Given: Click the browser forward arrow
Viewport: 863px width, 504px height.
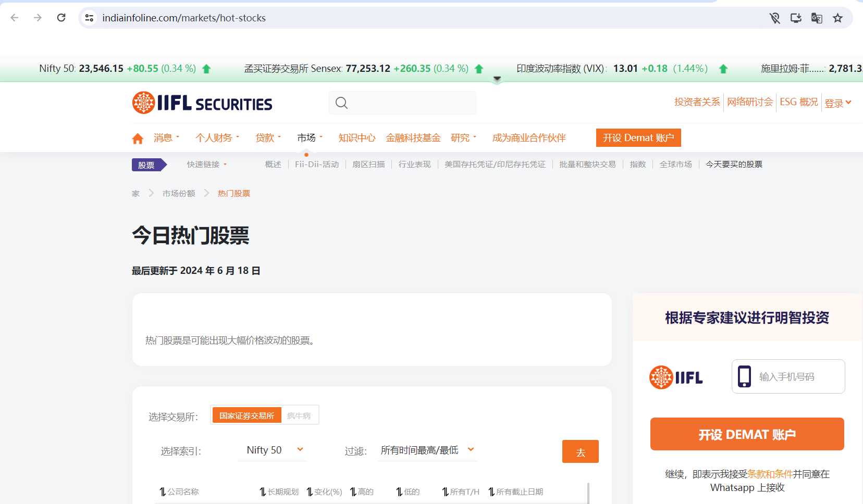Looking at the screenshot, I should pos(38,18).
